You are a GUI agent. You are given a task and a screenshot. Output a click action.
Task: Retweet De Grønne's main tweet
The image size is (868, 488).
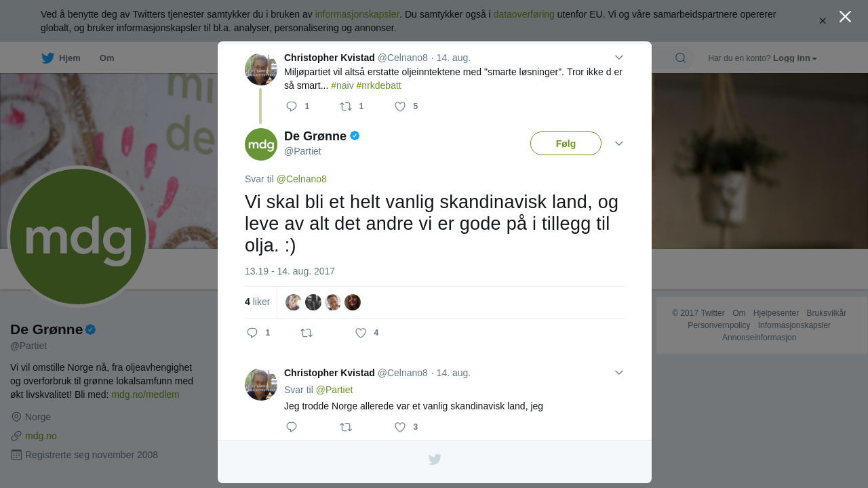[x=307, y=333]
